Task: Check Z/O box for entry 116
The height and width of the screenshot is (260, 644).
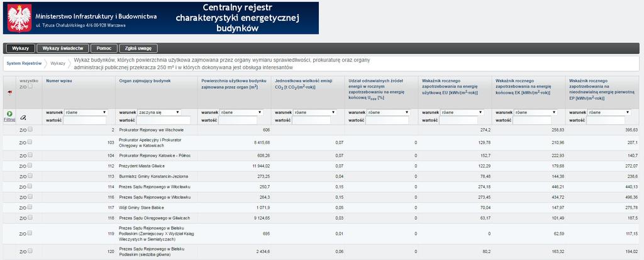Action: [x=30, y=197]
